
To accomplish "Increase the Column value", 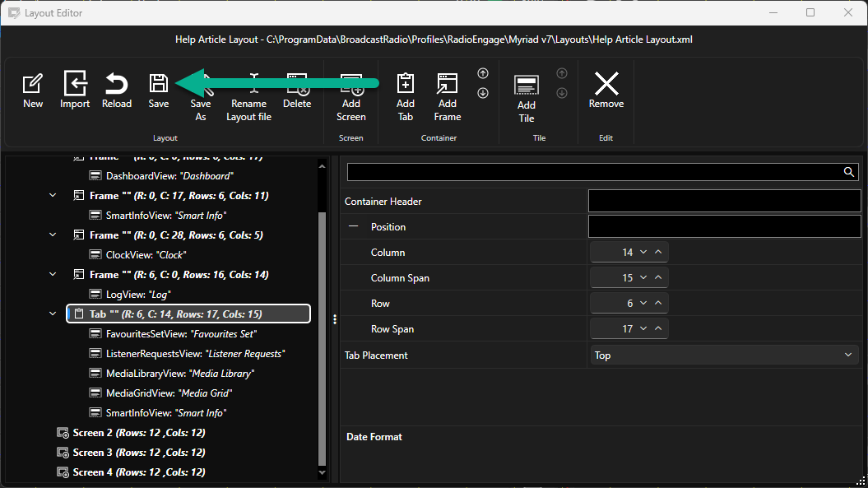I will pyautogui.click(x=658, y=252).
